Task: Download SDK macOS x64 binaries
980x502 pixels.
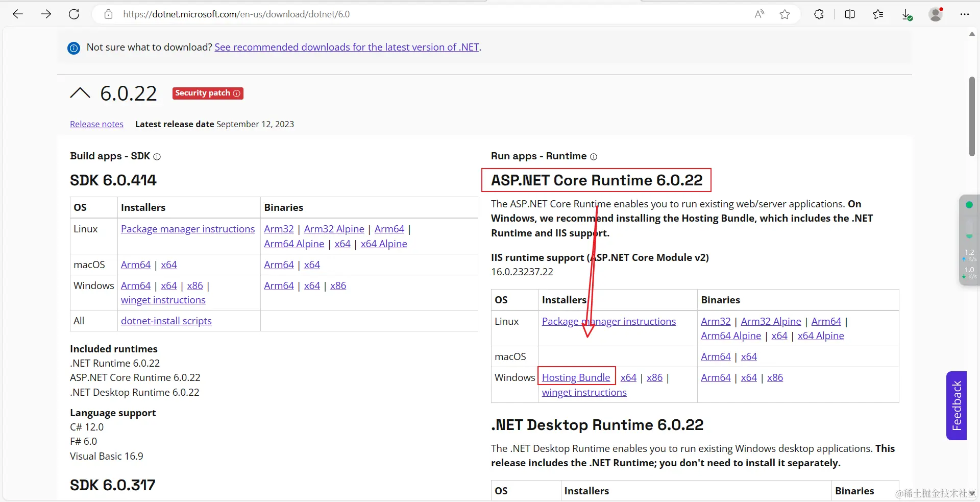Action: point(312,265)
